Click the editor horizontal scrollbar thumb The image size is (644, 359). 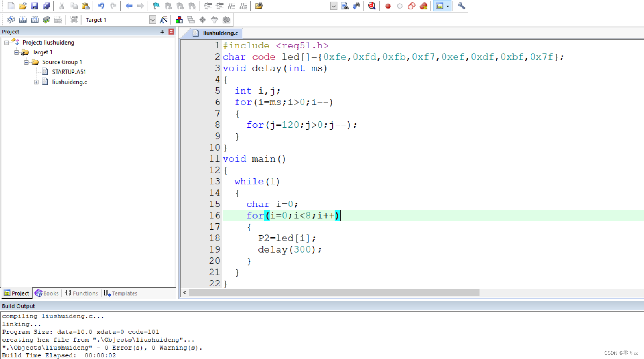pyautogui.click(x=334, y=293)
